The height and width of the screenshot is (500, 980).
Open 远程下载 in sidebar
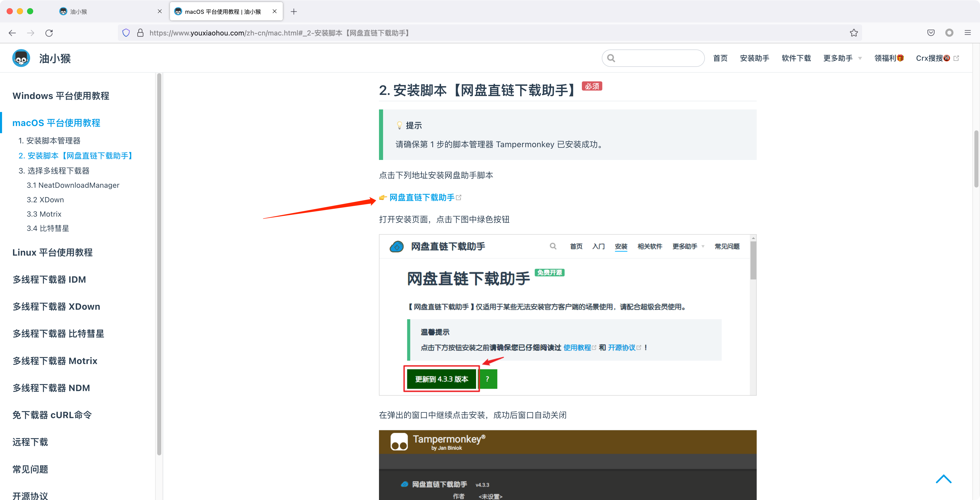(30, 442)
